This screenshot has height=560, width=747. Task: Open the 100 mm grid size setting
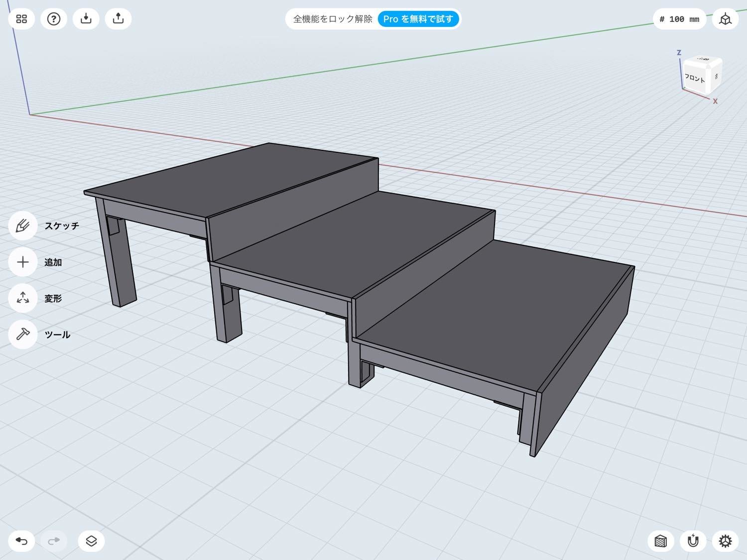pyautogui.click(x=679, y=19)
